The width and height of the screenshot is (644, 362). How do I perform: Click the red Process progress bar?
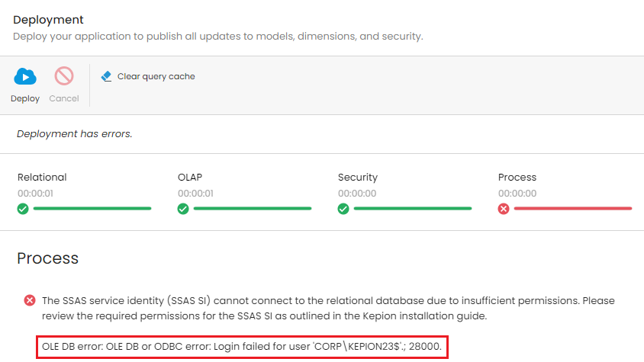click(x=573, y=209)
